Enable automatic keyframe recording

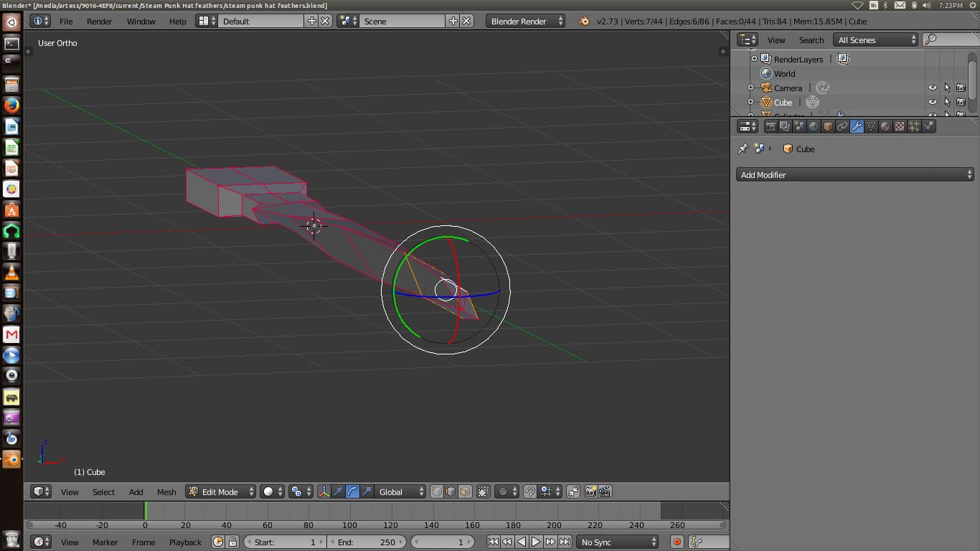[x=675, y=542]
